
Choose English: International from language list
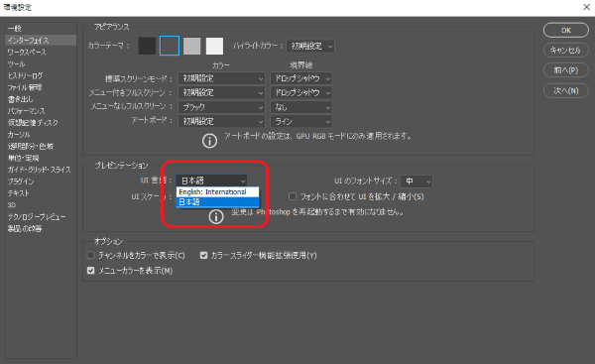click(218, 192)
